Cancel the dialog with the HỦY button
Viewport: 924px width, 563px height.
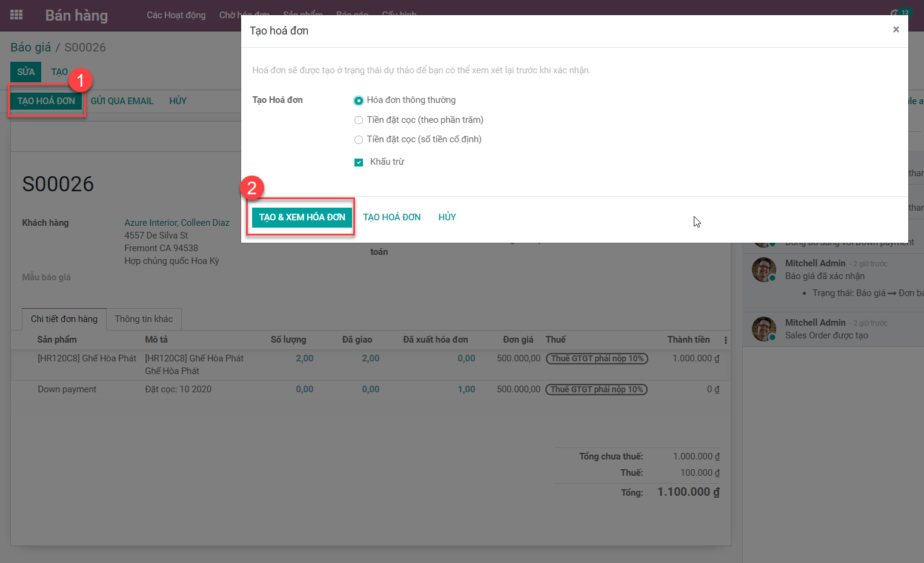(x=447, y=217)
